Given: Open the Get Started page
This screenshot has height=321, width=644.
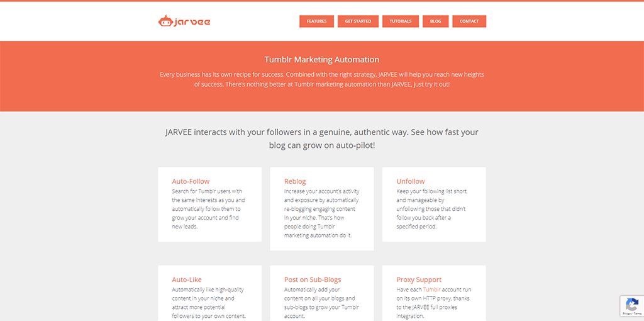Looking at the screenshot, I should 358,21.
